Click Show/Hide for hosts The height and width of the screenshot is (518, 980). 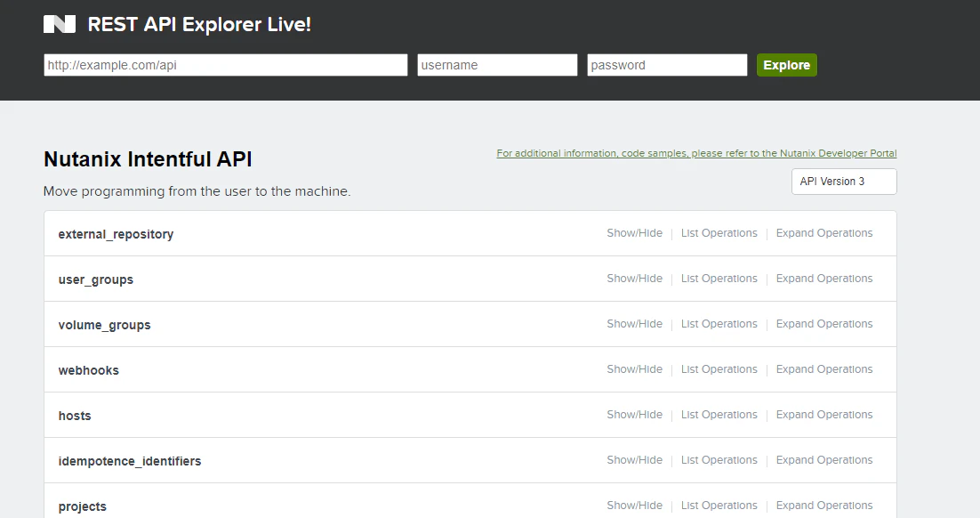(x=634, y=414)
